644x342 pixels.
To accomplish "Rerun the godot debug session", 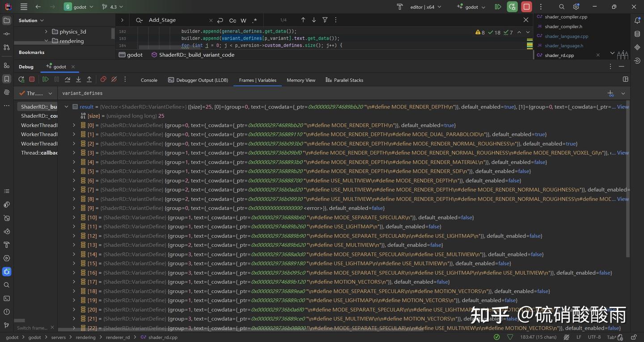I will (x=21, y=80).
